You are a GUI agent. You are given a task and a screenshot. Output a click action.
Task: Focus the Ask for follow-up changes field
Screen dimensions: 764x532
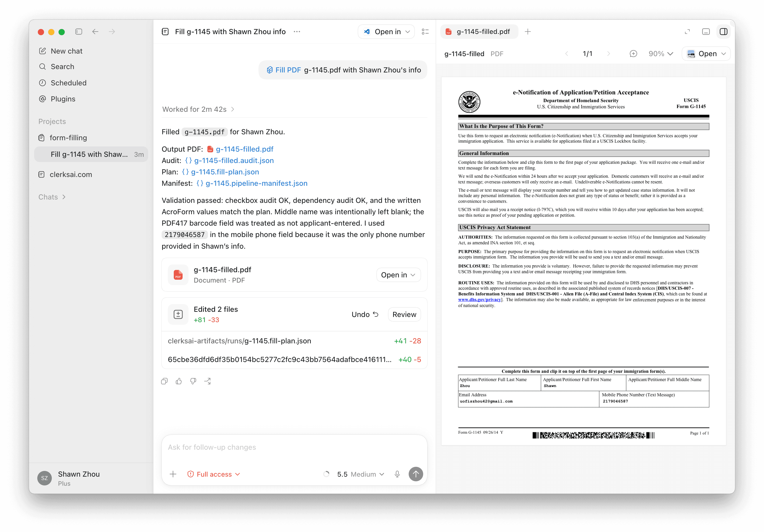click(294, 447)
